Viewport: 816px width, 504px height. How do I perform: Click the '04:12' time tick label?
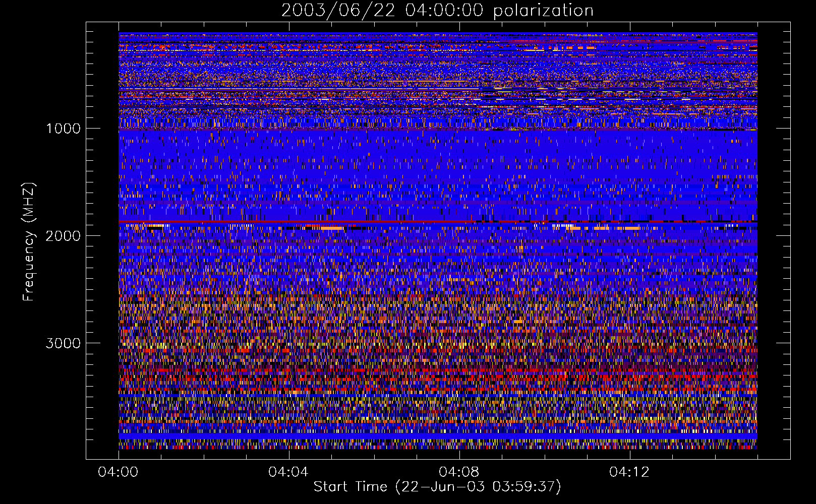tap(629, 472)
